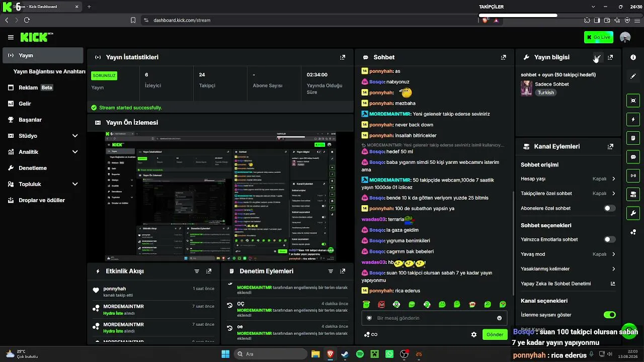
Task: Reload the page in the browser
Action: [x=27, y=20]
